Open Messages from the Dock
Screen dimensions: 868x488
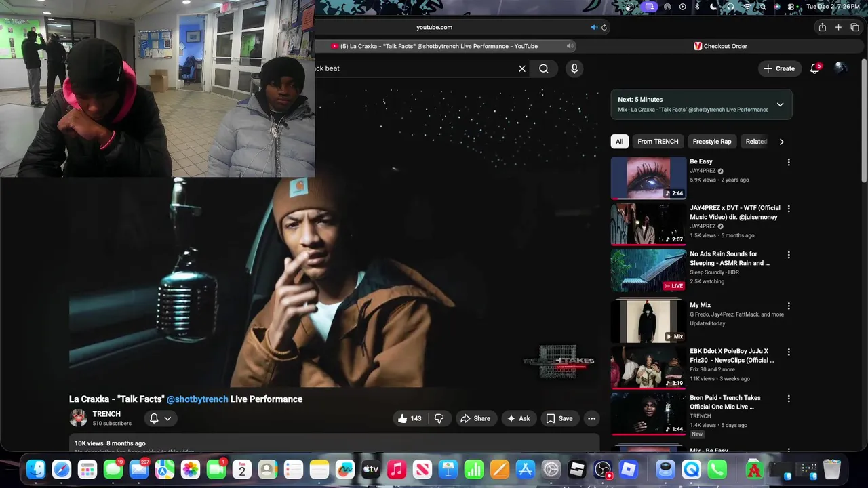[113, 469]
